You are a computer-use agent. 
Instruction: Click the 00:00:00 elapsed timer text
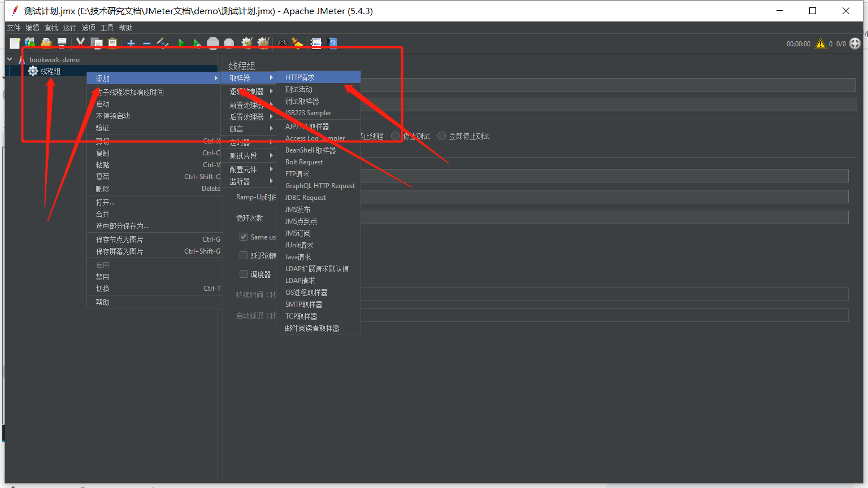(x=798, y=43)
